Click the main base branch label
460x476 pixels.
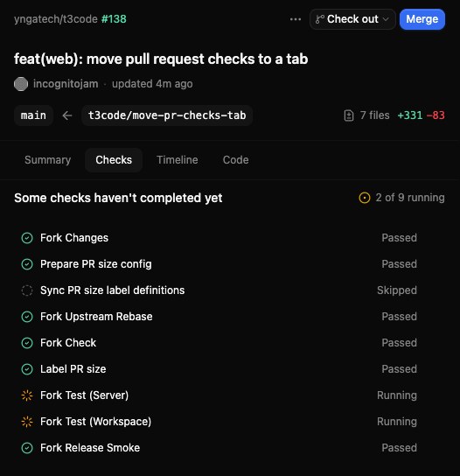tap(33, 115)
